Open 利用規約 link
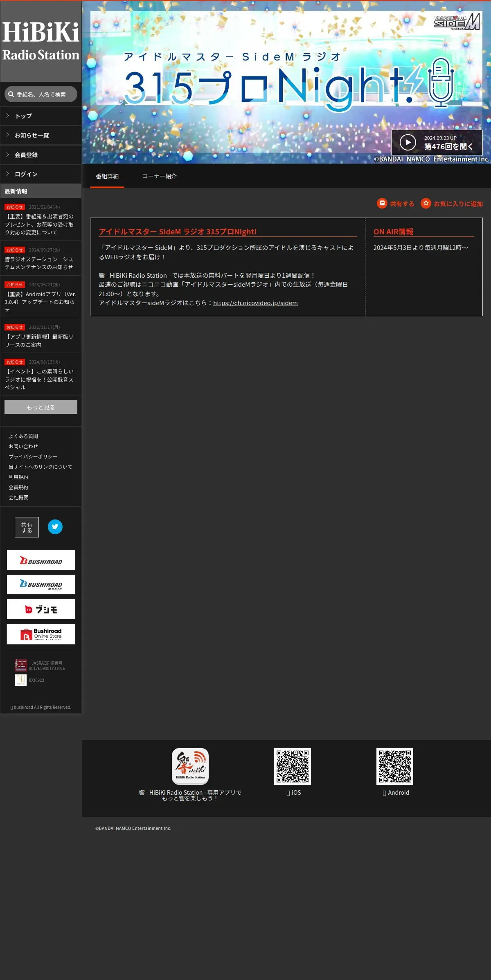The height and width of the screenshot is (980, 491). click(18, 477)
